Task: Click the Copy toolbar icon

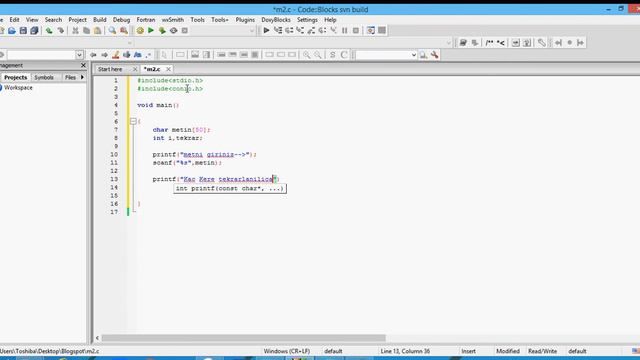Action: tap(86, 31)
